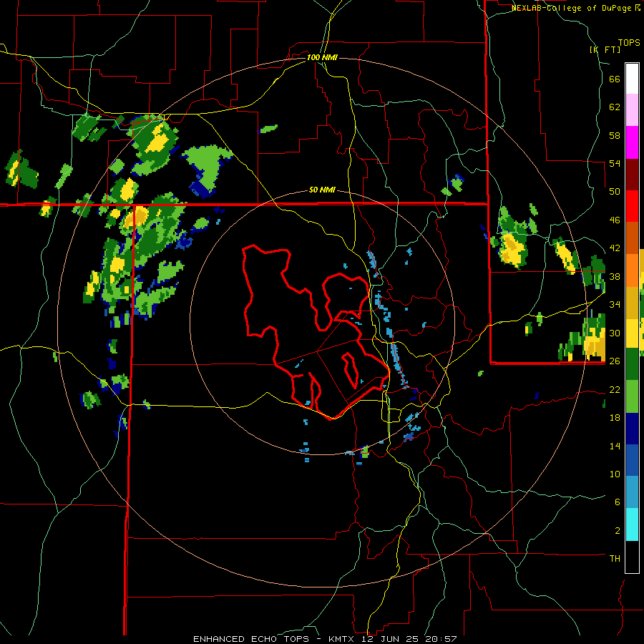The width and height of the screenshot is (644, 644).
Task: Click the gold 34 kft legend swatch
Action: click(632, 303)
